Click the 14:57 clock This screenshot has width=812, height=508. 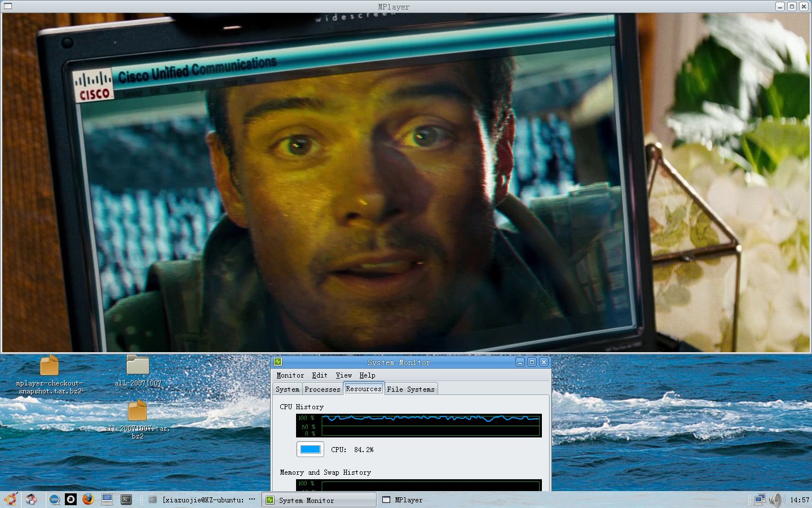point(800,500)
